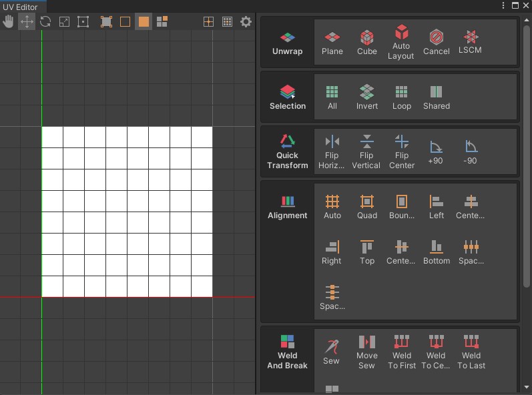This screenshot has height=395, width=532.
Task: Click the Quick Transform section header
Action: point(288,151)
